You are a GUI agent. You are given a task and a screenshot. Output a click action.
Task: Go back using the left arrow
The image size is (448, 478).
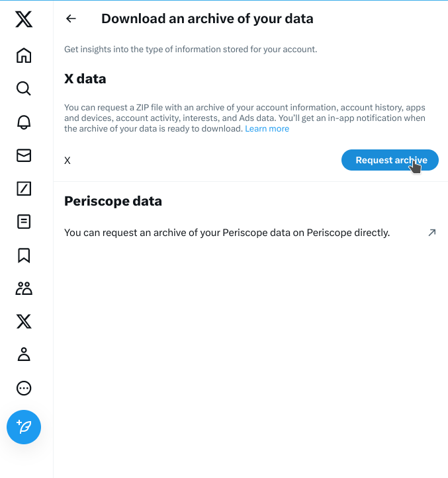click(71, 19)
